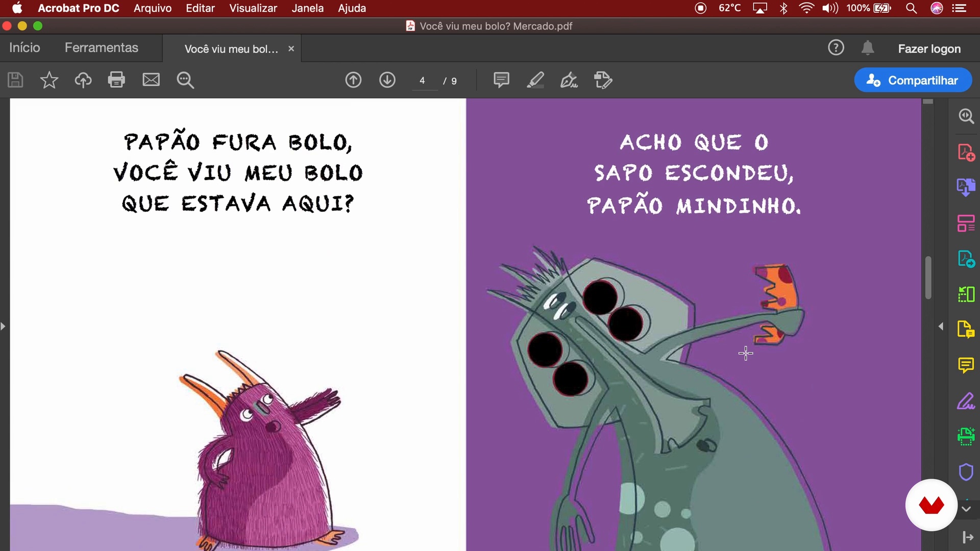Open the Apple menu
This screenshot has height=551, width=980.
pyautogui.click(x=17, y=8)
